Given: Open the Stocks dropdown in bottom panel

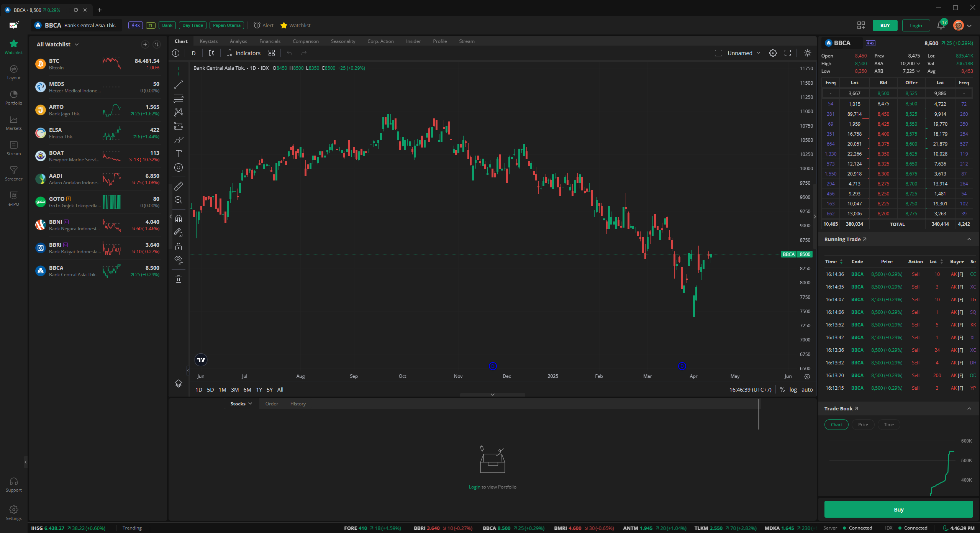Looking at the screenshot, I should click(x=241, y=404).
